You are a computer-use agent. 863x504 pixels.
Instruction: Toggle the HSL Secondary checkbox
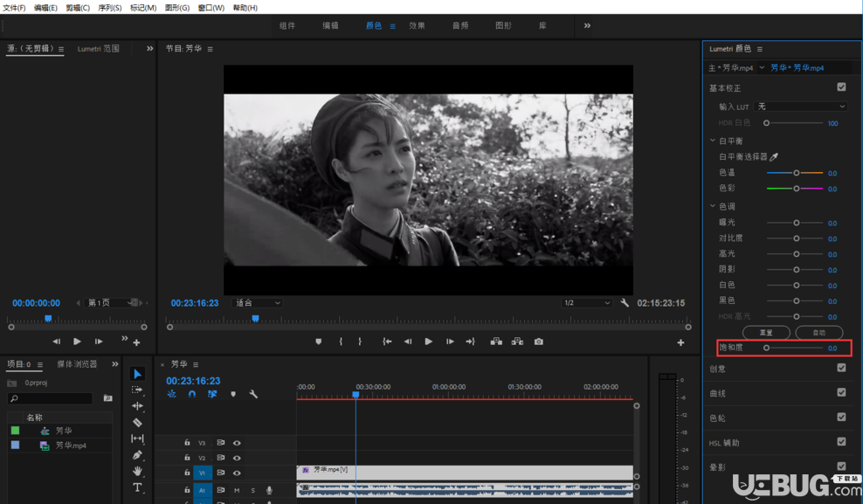(841, 441)
